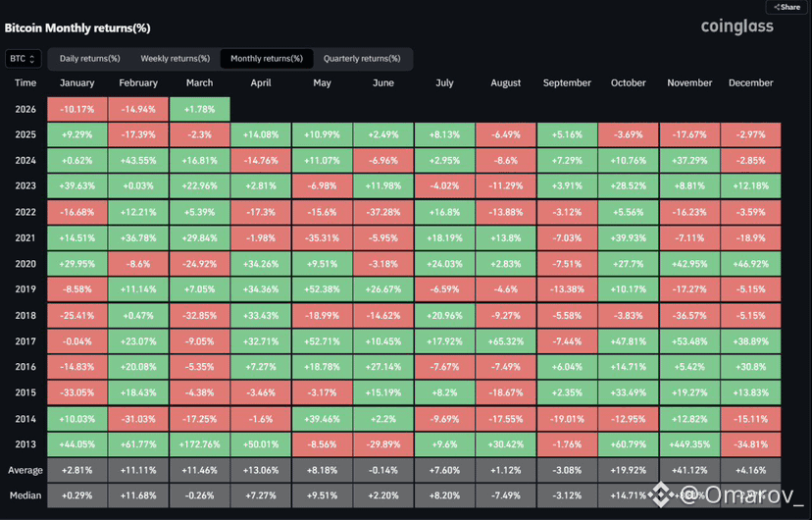
Task: Click the +65.32% August 2017 cell
Action: [506, 341]
